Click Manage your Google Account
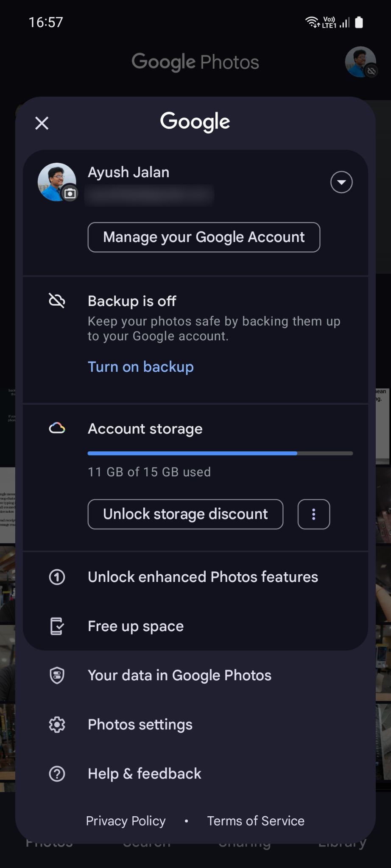391x868 pixels. pos(204,237)
